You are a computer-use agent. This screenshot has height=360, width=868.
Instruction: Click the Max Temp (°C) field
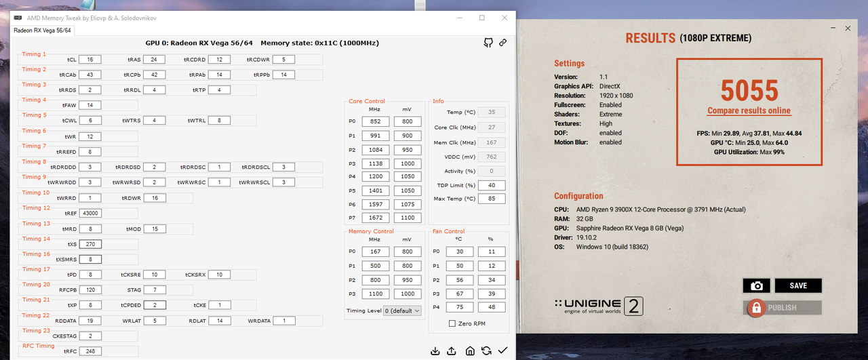pyautogui.click(x=492, y=199)
